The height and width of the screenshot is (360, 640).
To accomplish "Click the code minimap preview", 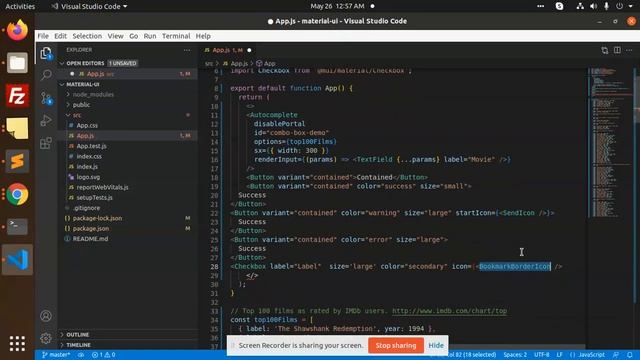I will [x=610, y=143].
